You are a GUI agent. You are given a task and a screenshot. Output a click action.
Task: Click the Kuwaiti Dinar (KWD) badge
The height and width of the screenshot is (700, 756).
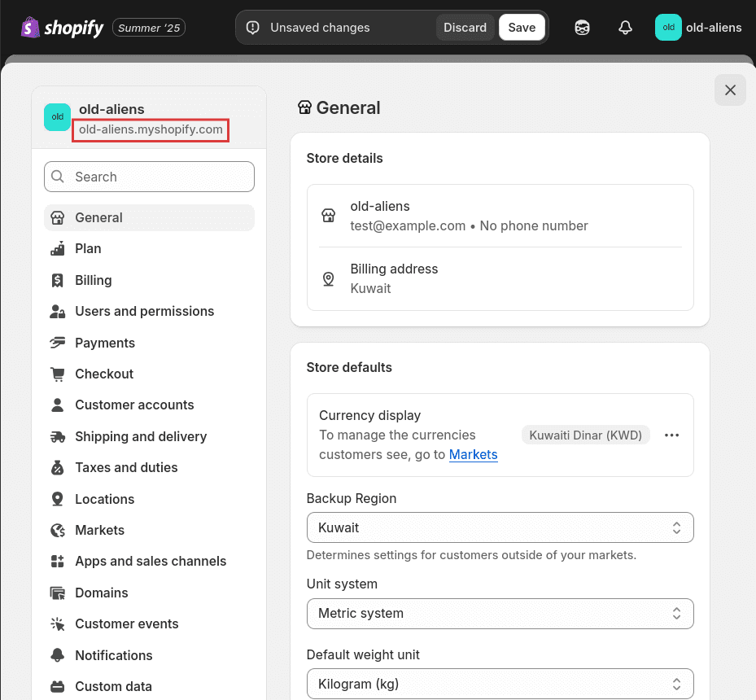pos(585,435)
